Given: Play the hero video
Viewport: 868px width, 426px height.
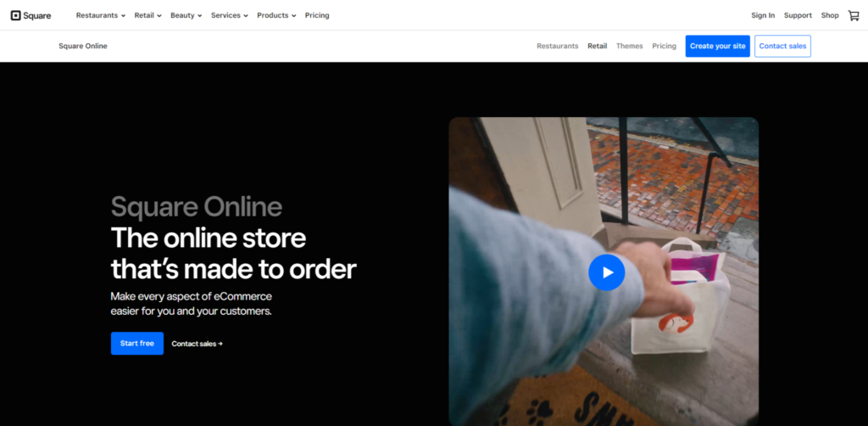Looking at the screenshot, I should click(x=606, y=272).
